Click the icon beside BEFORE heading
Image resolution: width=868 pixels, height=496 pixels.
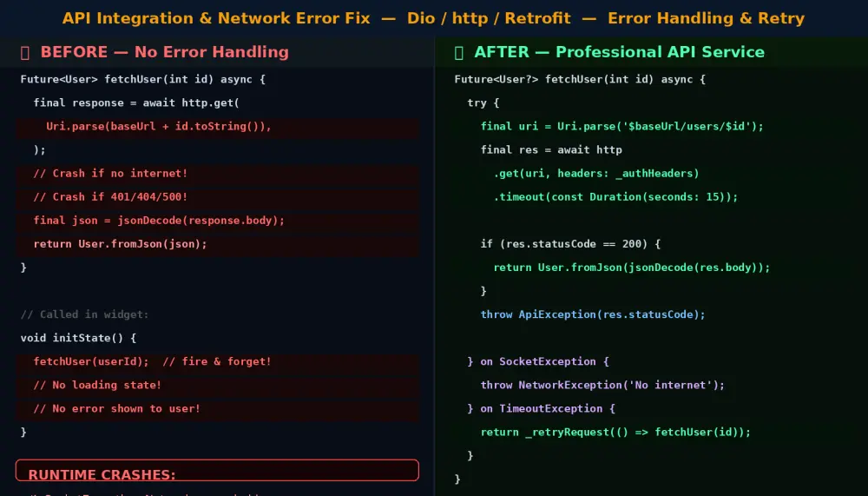point(25,53)
